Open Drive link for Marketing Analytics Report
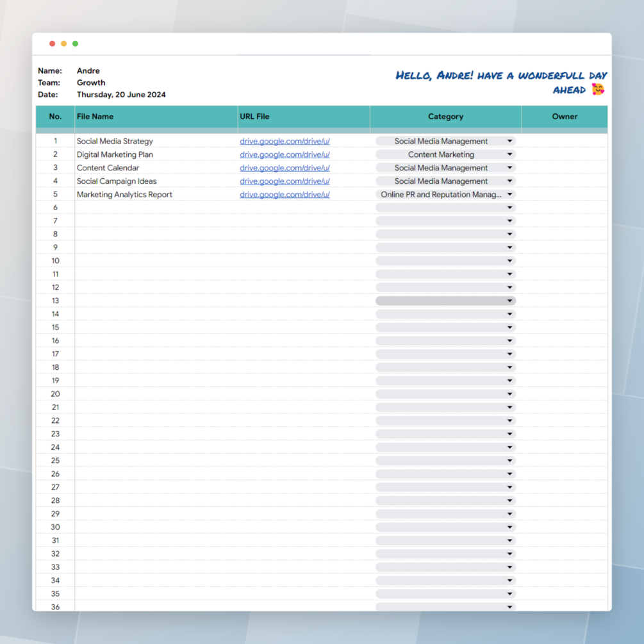 tap(285, 195)
